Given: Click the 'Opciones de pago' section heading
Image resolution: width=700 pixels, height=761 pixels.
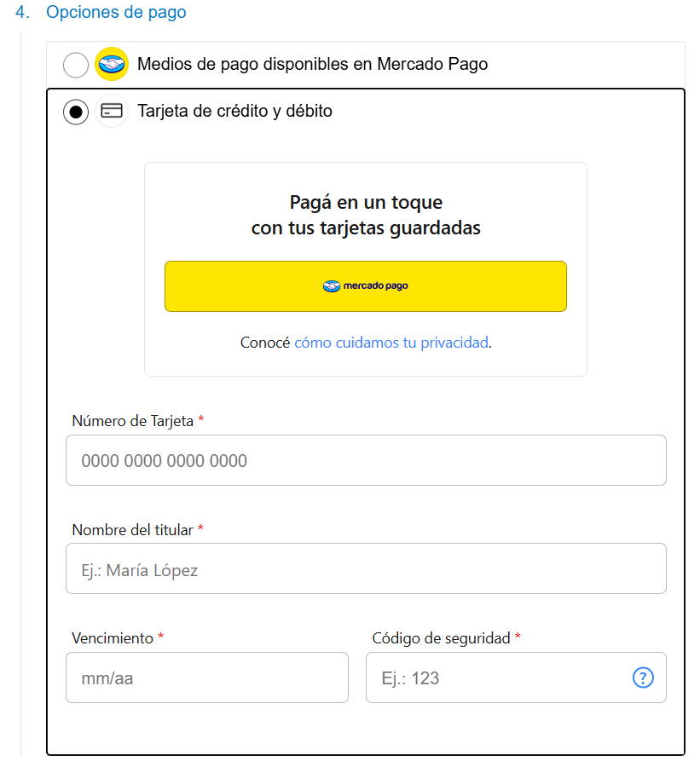Looking at the screenshot, I should 116,13.
